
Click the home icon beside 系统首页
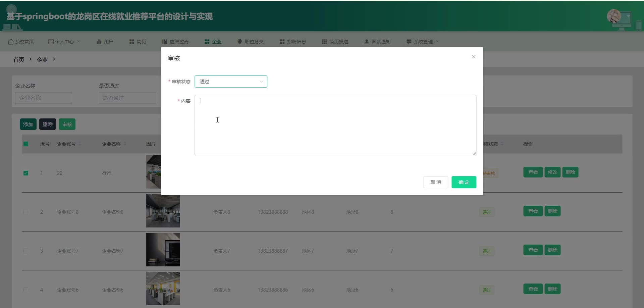(x=11, y=42)
